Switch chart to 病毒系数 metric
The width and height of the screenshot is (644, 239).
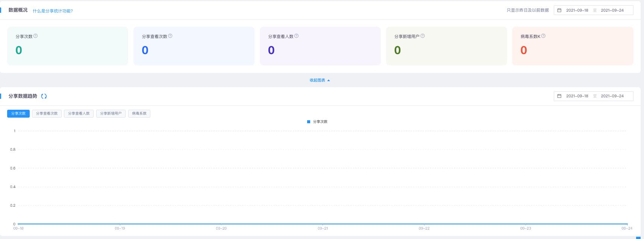(139, 113)
